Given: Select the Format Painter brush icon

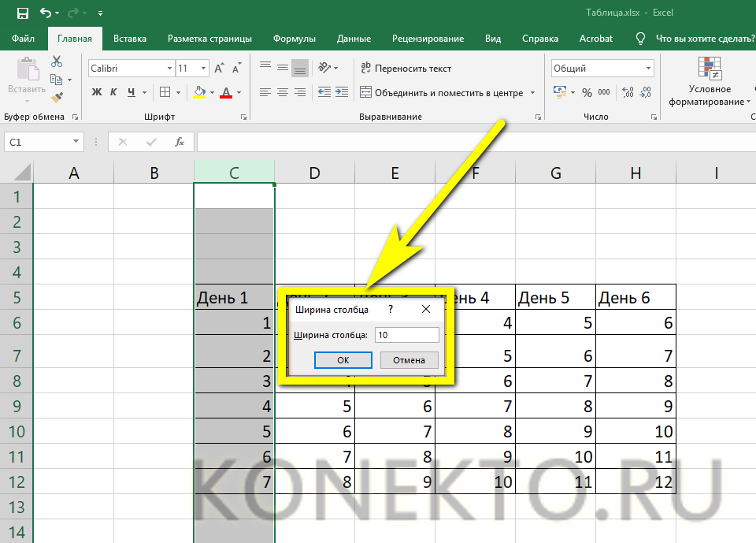Looking at the screenshot, I should (x=57, y=97).
